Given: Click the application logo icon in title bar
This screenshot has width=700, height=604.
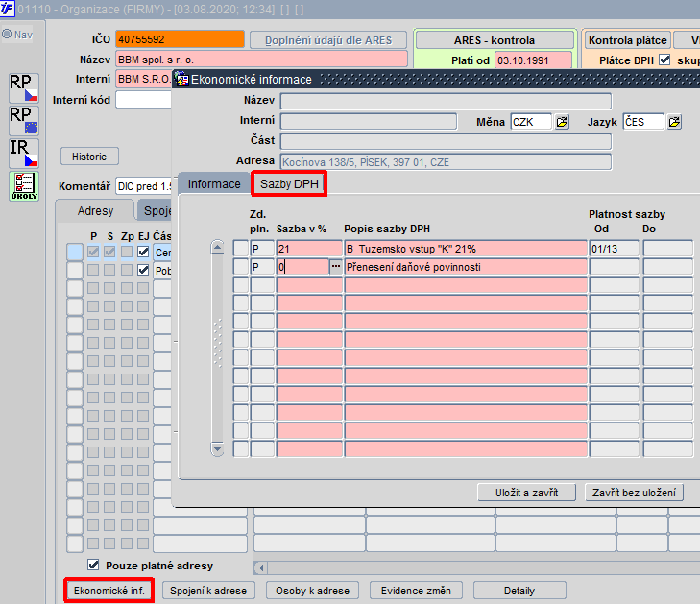Looking at the screenshot, I should click(7, 8).
